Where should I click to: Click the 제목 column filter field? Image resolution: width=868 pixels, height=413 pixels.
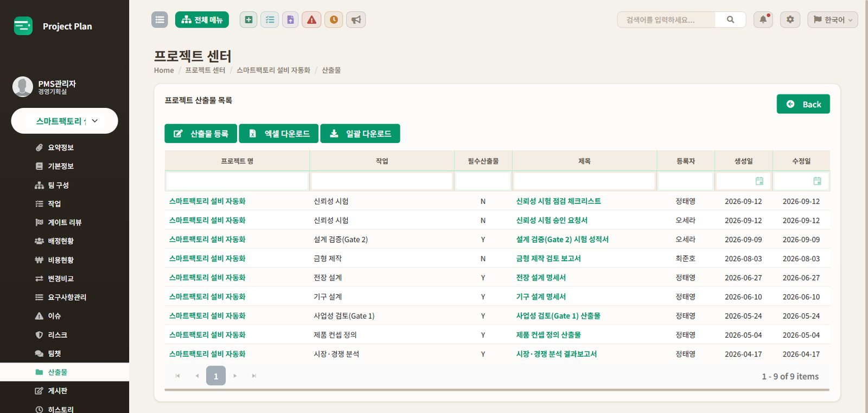[584, 181]
